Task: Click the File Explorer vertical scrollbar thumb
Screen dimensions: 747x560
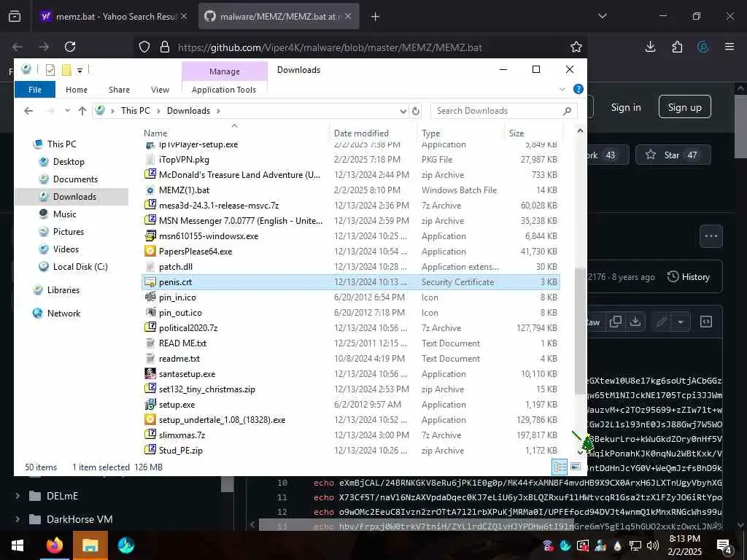Action: (x=580, y=331)
